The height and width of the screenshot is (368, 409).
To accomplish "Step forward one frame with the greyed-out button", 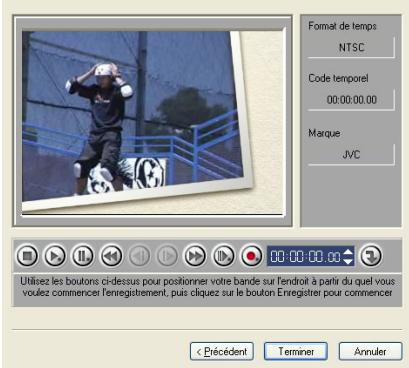I will tap(167, 256).
